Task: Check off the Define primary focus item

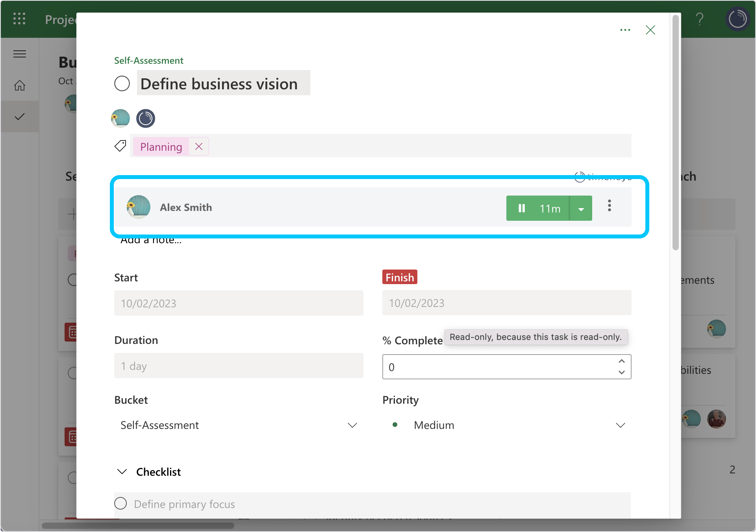Action: 120,503
